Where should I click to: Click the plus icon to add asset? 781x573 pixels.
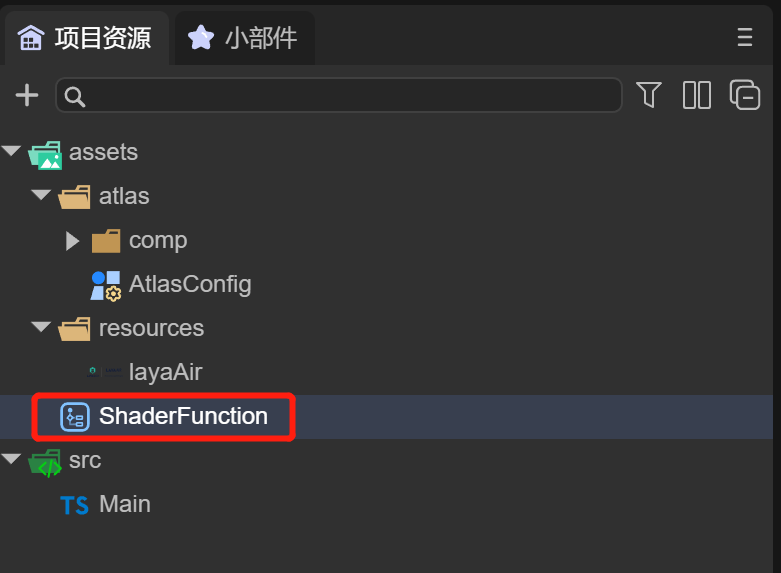pyautogui.click(x=27, y=96)
